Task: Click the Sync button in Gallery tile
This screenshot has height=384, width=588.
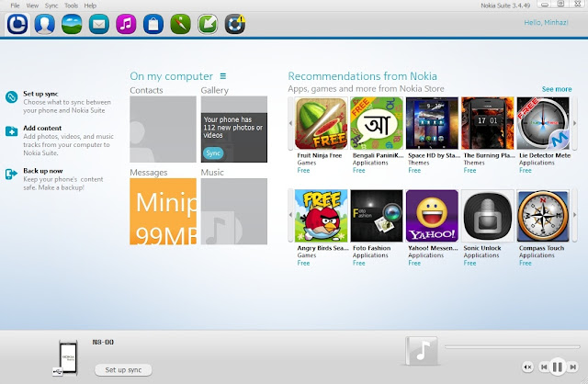Action: (x=213, y=153)
